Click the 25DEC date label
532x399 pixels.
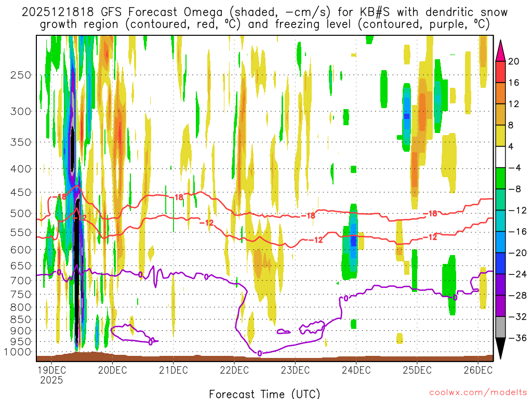coord(417,370)
